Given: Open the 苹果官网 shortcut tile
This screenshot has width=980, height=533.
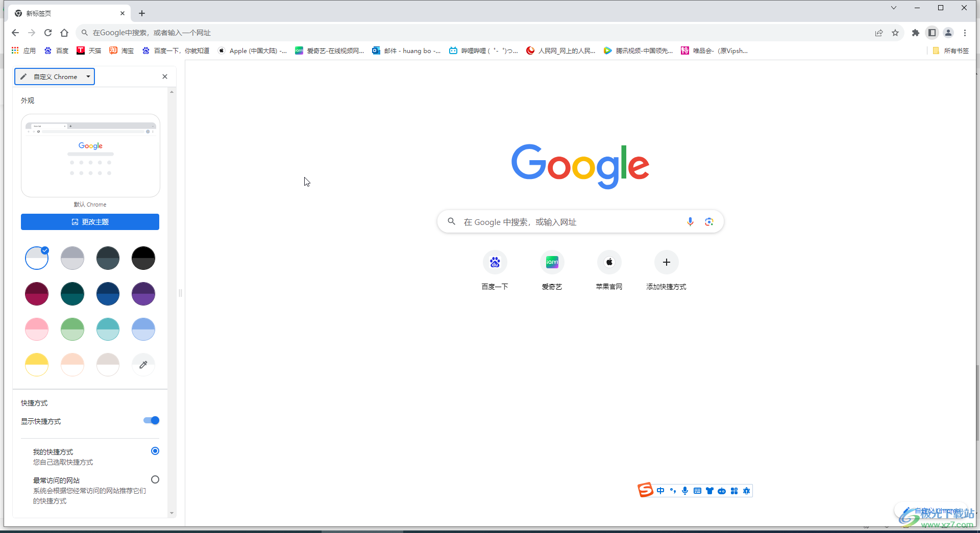Looking at the screenshot, I should [609, 271].
